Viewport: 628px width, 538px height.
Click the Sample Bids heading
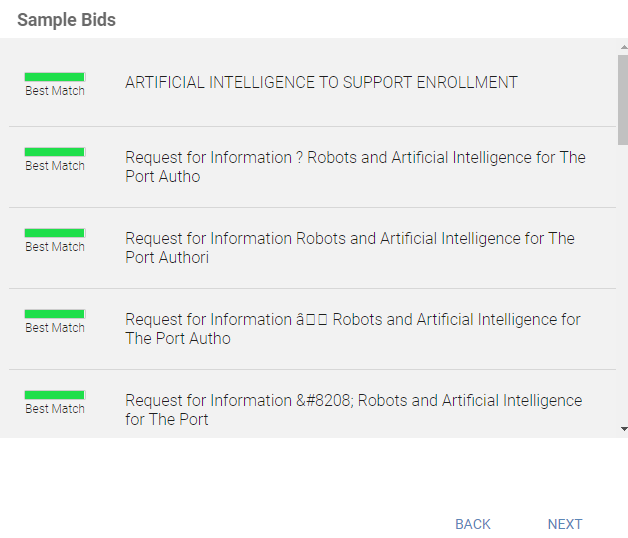tap(66, 20)
